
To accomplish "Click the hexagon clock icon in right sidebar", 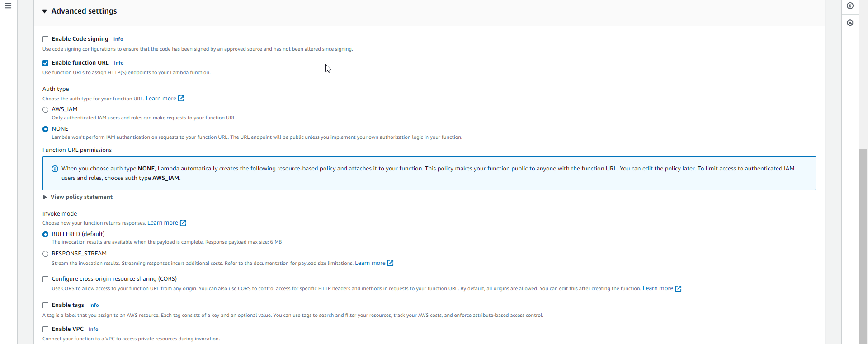I will click(850, 23).
